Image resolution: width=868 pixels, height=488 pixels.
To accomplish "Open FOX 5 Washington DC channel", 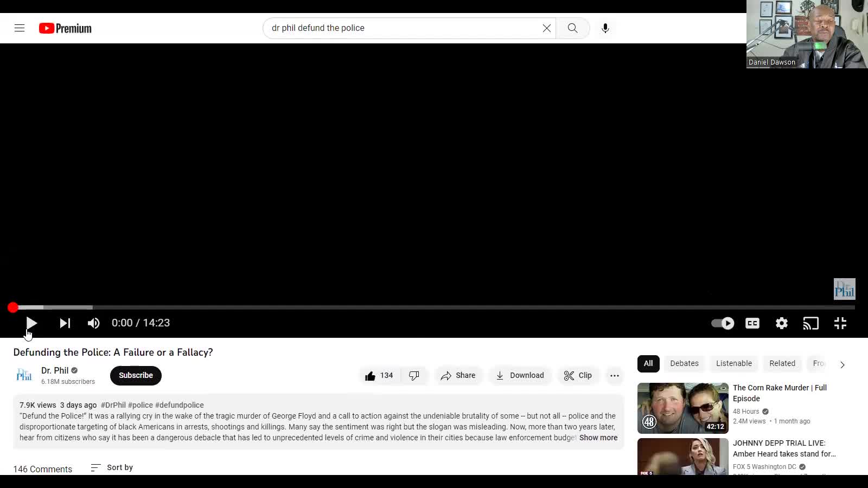I will 764,467.
